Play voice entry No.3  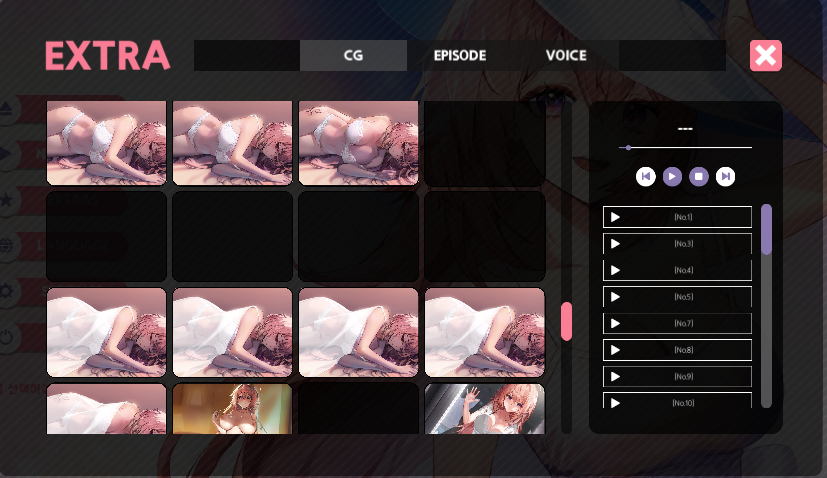click(x=615, y=243)
